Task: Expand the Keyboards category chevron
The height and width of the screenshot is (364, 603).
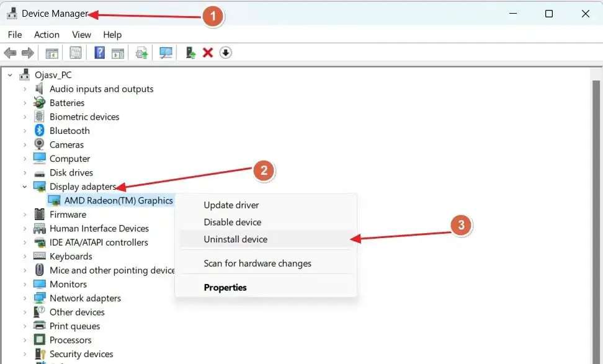Action: 25,256
